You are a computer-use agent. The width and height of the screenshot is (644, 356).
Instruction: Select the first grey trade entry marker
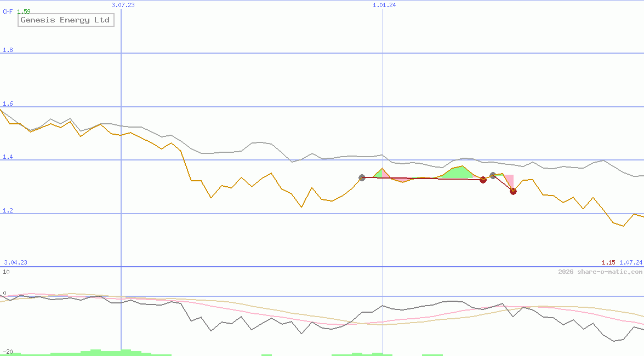[362, 177]
